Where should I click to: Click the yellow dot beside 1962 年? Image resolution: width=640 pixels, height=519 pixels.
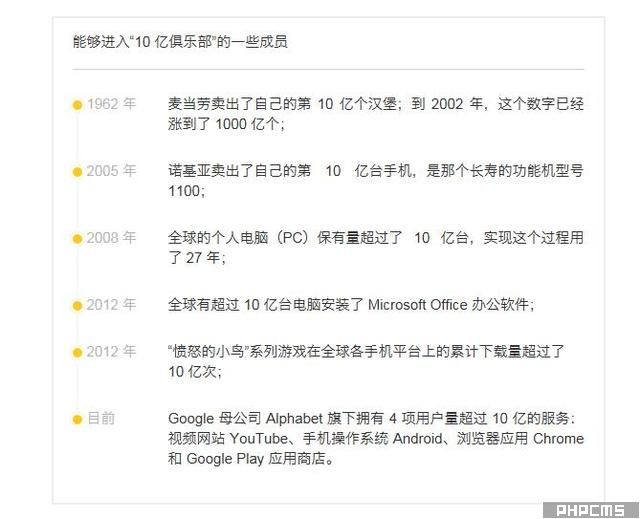coord(77,104)
